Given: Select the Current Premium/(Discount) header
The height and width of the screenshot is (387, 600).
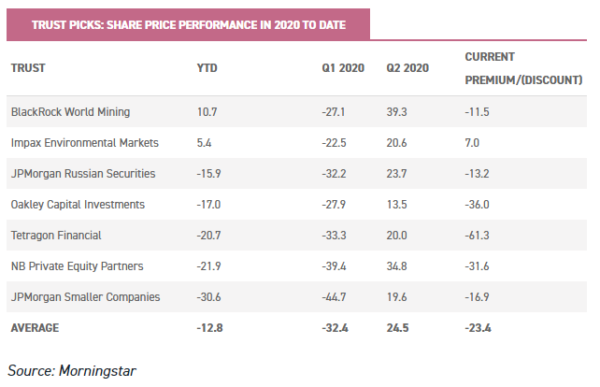Looking at the screenshot, I should click(523, 68).
